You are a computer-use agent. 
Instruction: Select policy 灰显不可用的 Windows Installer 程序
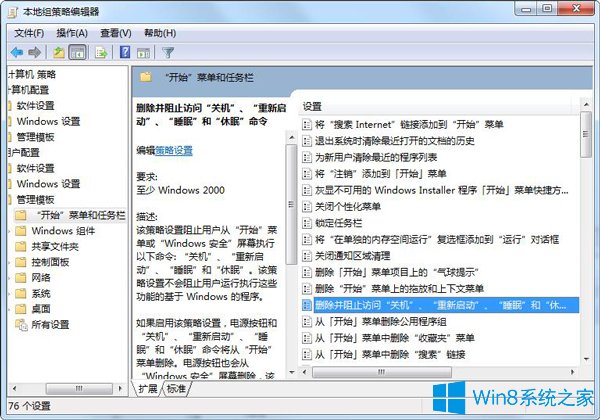pyautogui.click(x=435, y=190)
